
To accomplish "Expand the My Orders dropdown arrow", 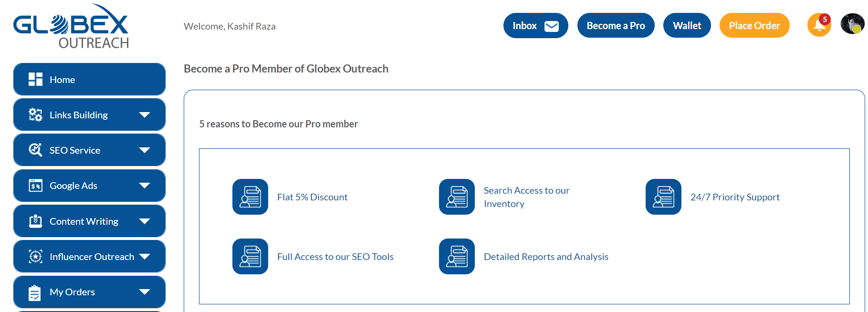I will click(145, 291).
